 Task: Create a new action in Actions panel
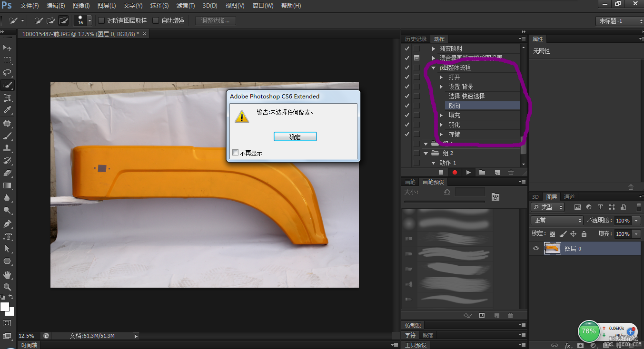coord(496,173)
